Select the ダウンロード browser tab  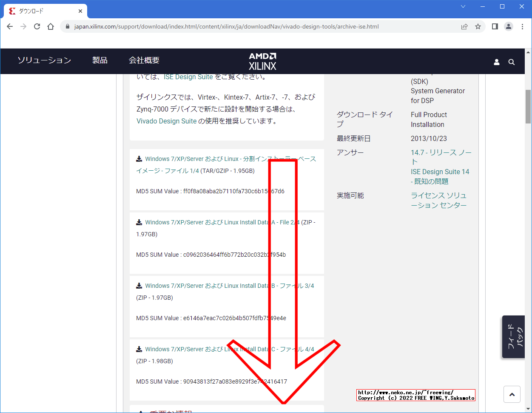click(43, 11)
